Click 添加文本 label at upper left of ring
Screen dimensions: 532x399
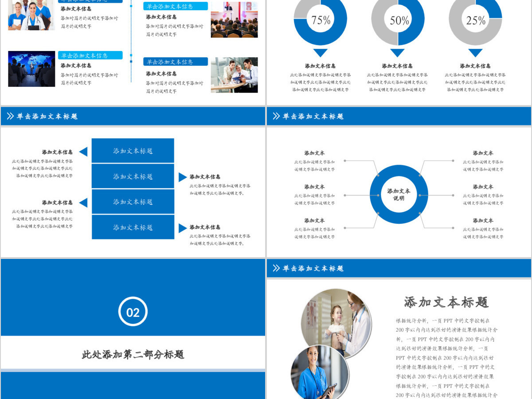(314, 153)
